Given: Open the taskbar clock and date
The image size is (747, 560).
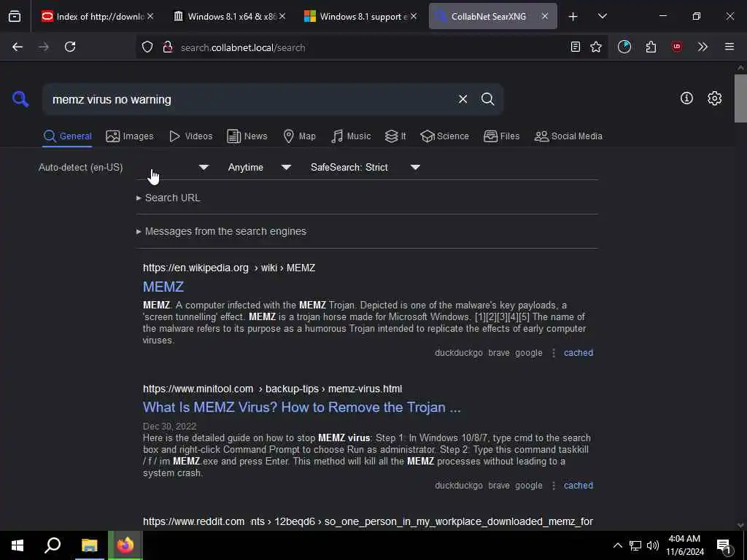Looking at the screenshot, I should pyautogui.click(x=684, y=545).
